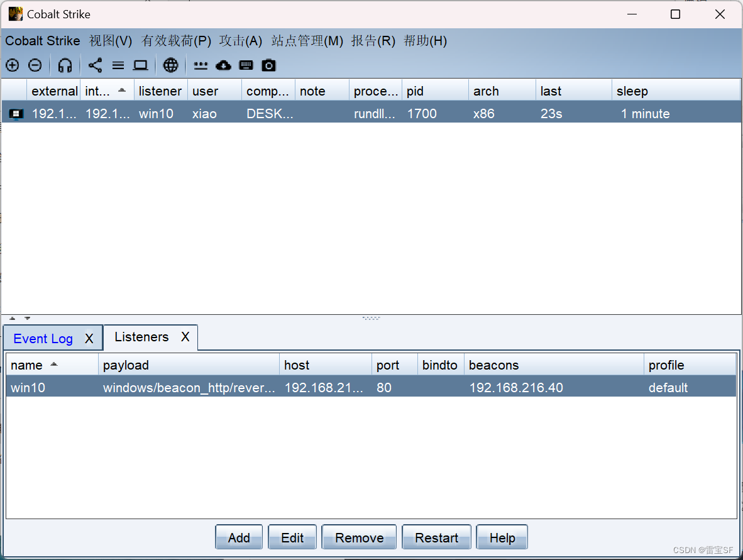View screenshots via the camera icon
Viewport: 743px width, 560px height.
point(268,65)
